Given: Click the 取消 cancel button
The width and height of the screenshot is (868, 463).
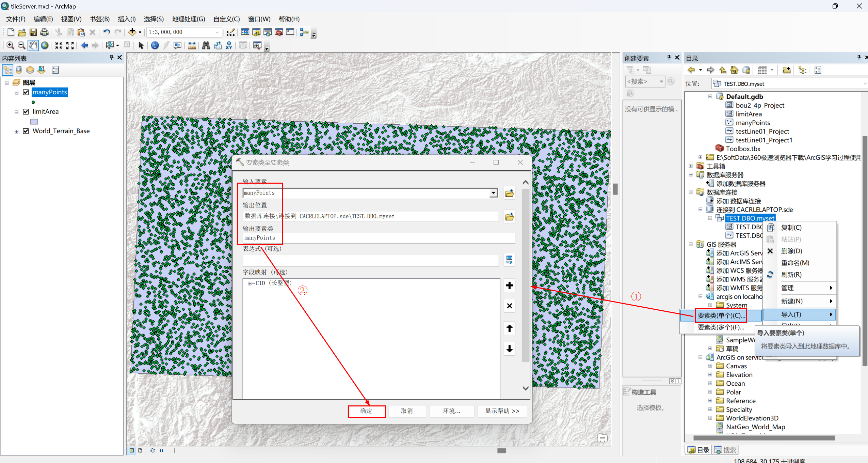Looking at the screenshot, I should point(407,410).
